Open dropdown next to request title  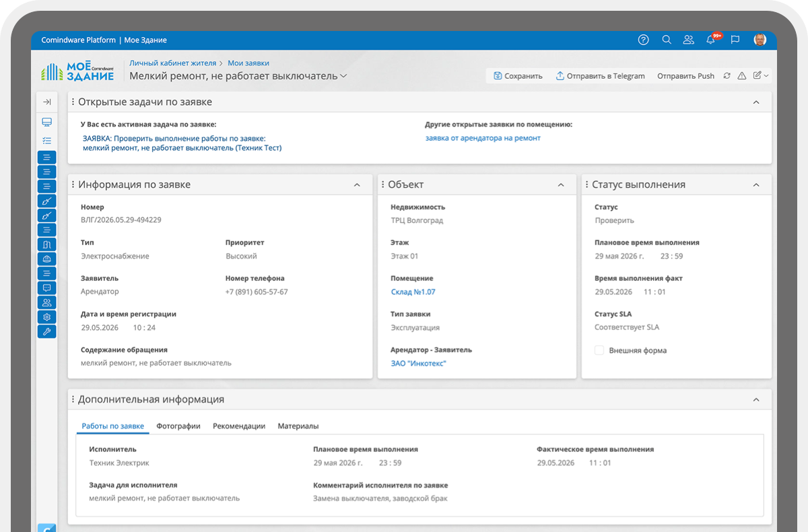coord(343,76)
